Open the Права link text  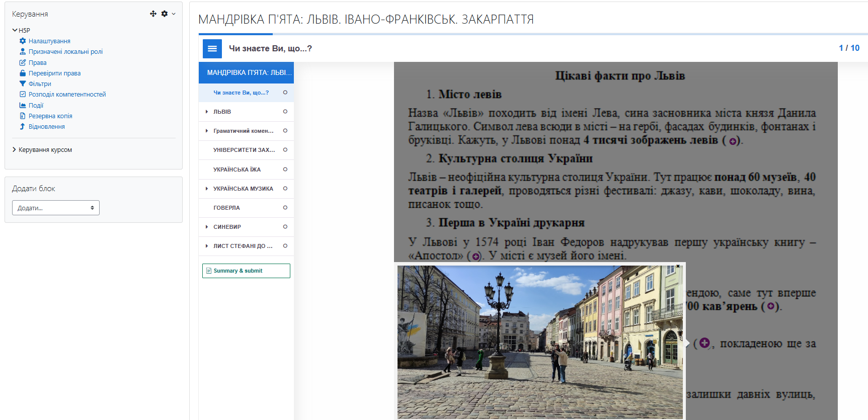tap(37, 62)
